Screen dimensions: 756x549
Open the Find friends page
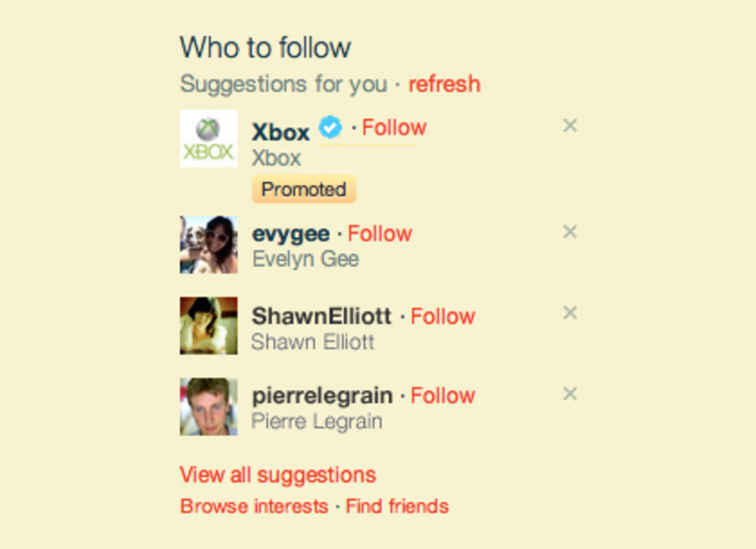coord(396,506)
